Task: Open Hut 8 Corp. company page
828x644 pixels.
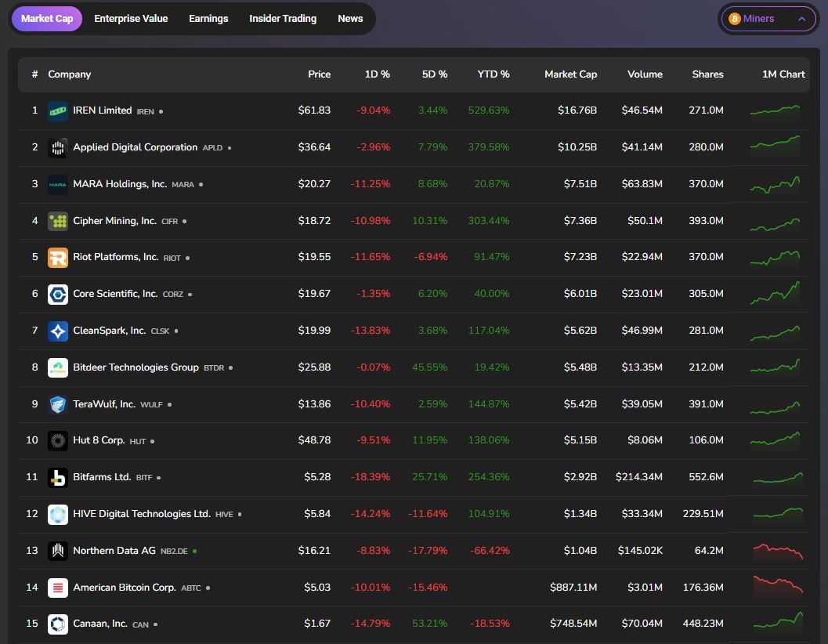Action: point(99,440)
